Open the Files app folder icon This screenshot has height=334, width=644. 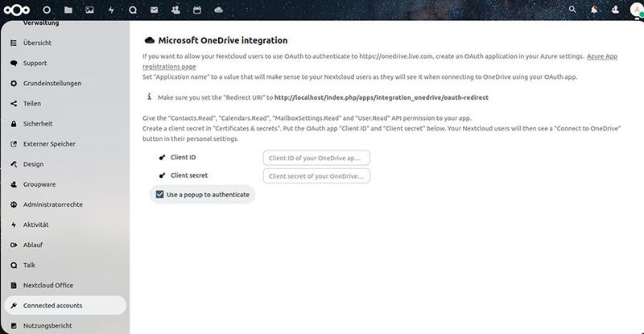pos(68,10)
